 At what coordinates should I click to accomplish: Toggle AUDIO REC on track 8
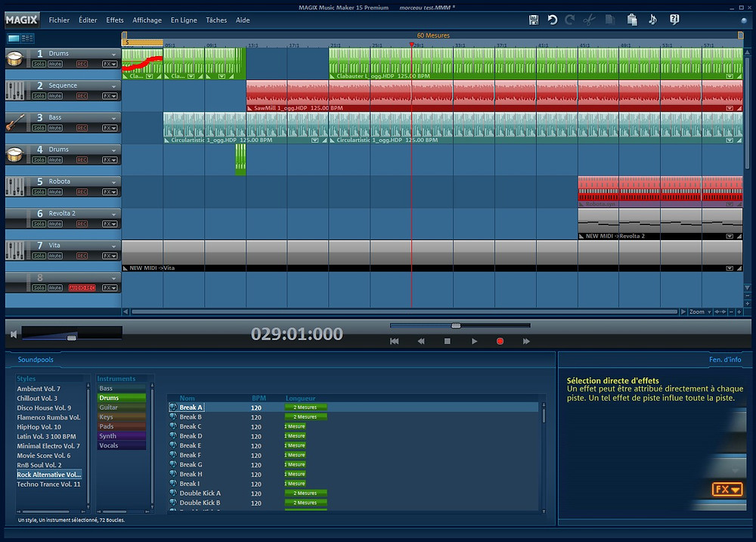click(x=82, y=288)
